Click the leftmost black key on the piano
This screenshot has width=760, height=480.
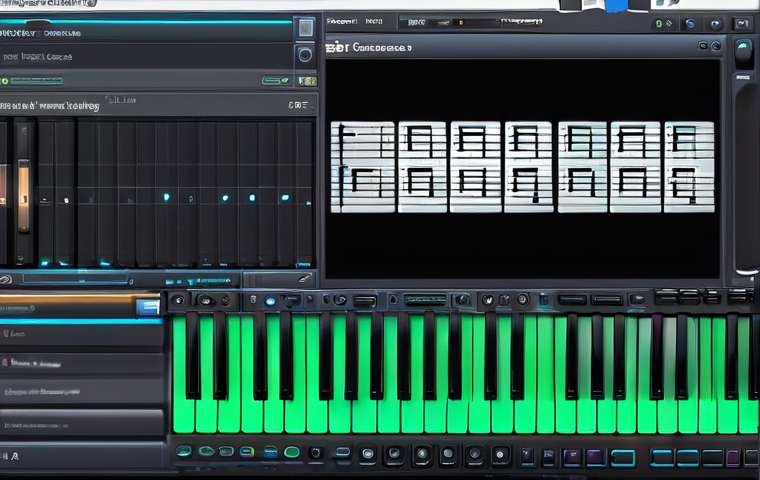coord(192,355)
